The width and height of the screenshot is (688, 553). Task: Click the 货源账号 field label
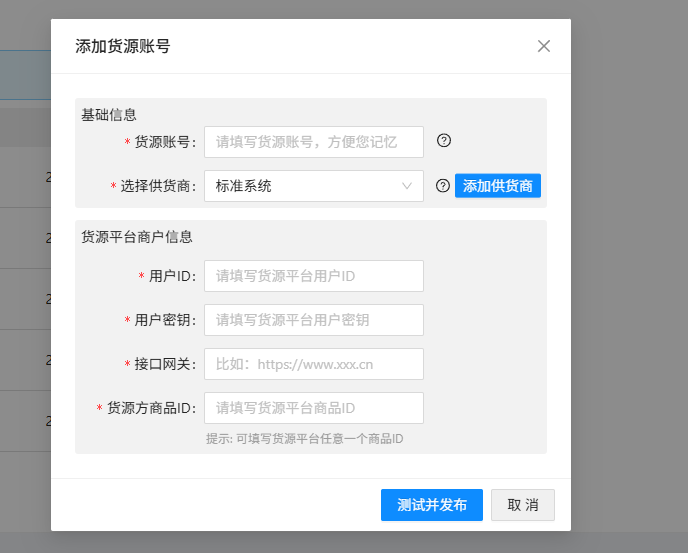165,142
